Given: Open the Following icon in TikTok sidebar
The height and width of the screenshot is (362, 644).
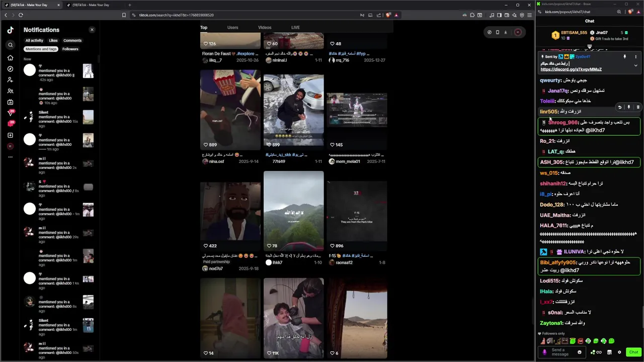Looking at the screenshot, I should (x=10, y=80).
